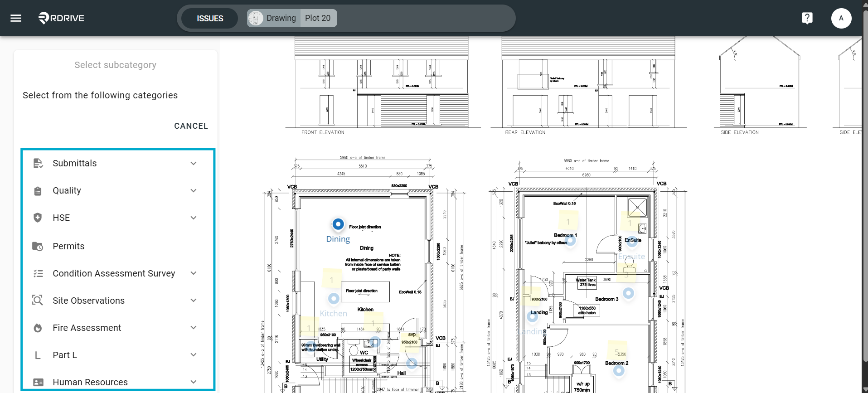Screen dimensions: 868x393
Task: Click the Condition Assessment Survey checklist icon
Action: [38, 273]
